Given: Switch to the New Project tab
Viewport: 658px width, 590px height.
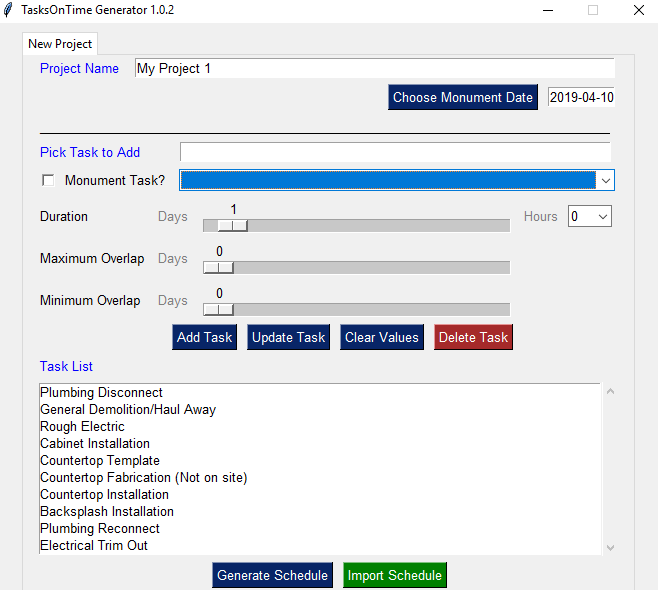Looking at the screenshot, I should coord(60,44).
